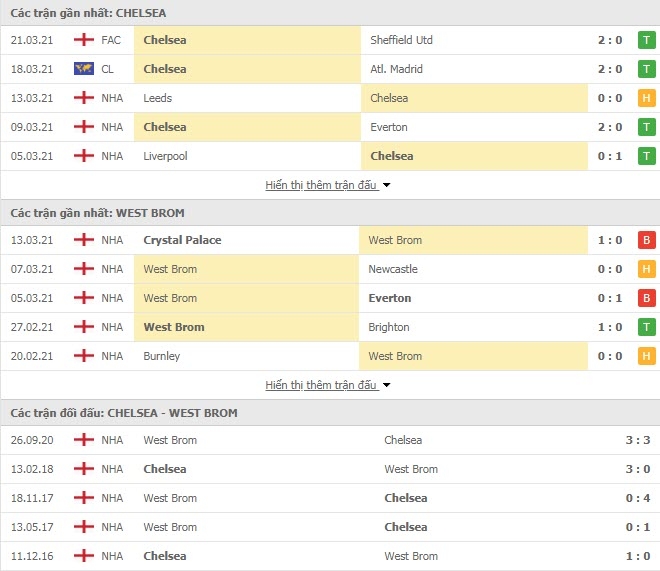Open 'Hiển thị thêm trận đấu' under West Brom matches

(322, 385)
